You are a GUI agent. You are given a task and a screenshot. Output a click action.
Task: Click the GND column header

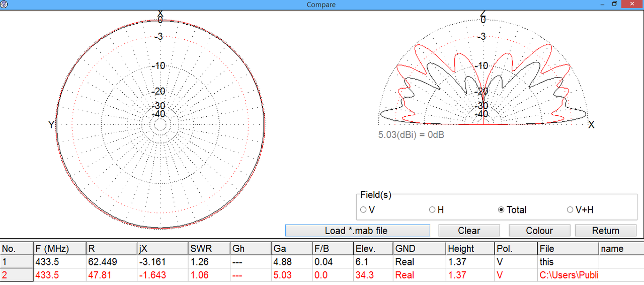tap(420, 249)
